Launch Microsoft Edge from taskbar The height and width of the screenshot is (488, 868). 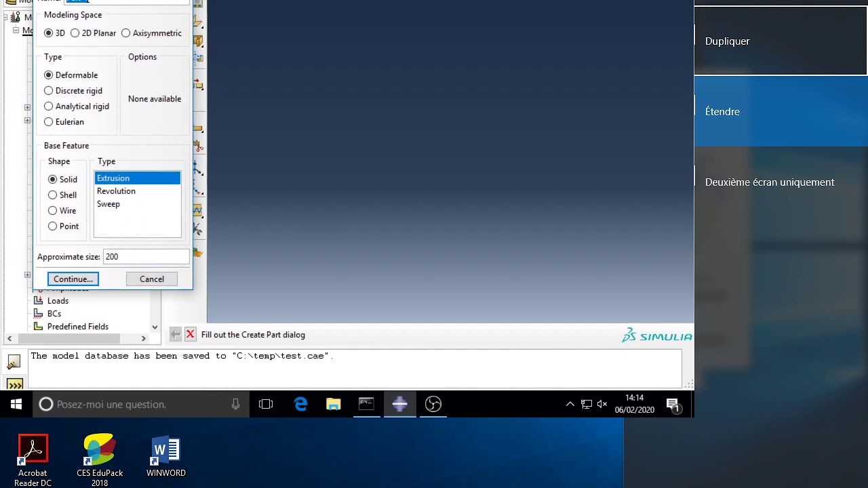click(x=300, y=405)
